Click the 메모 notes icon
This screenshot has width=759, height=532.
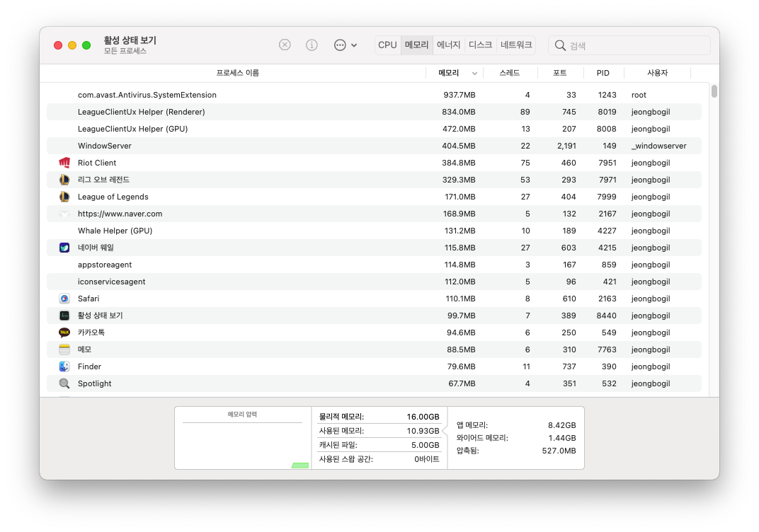64,349
